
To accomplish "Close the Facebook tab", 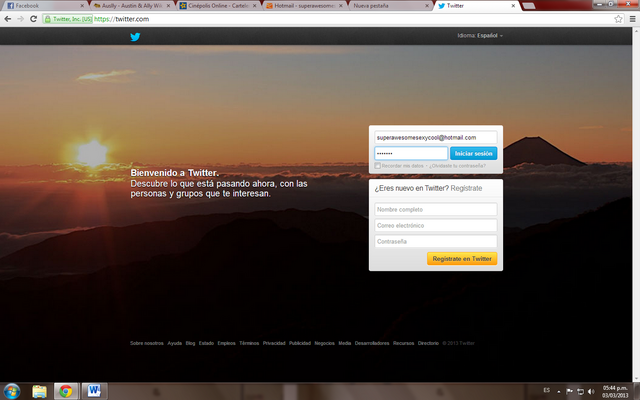I will 82,6.
